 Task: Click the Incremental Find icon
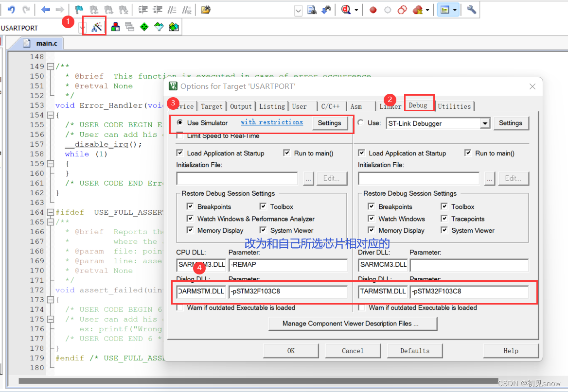(x=326, y=10)
